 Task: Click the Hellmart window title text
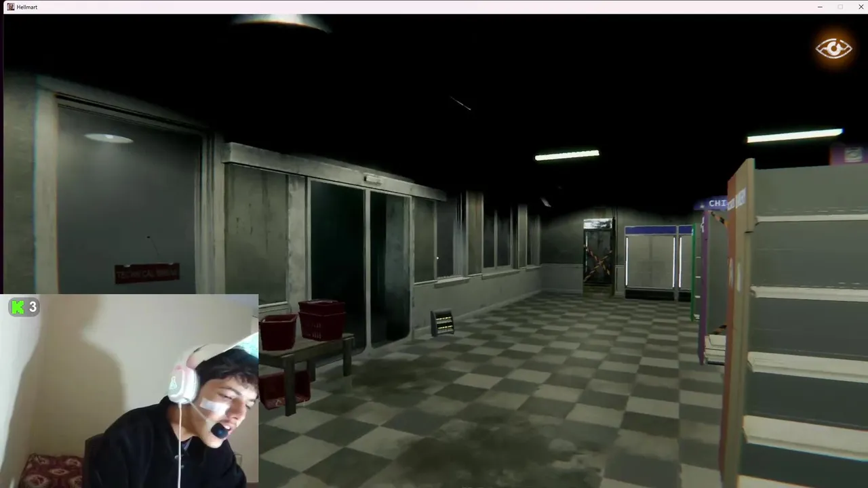[x=27, y=7]
